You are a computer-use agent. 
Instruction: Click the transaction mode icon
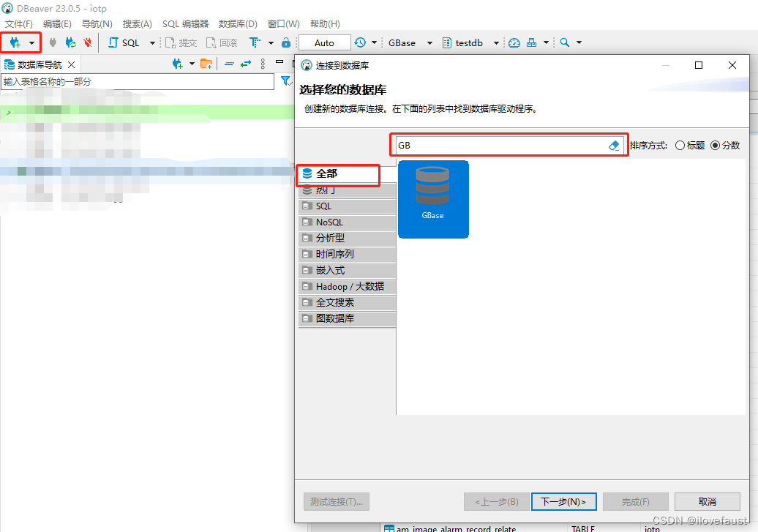coord(255,42)
